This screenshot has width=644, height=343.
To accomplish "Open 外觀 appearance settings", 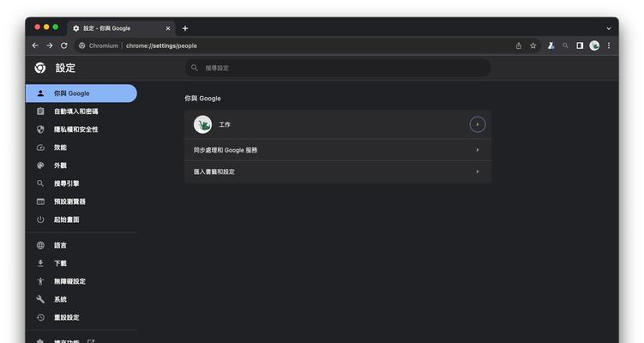I will click(x=81, y=165).
